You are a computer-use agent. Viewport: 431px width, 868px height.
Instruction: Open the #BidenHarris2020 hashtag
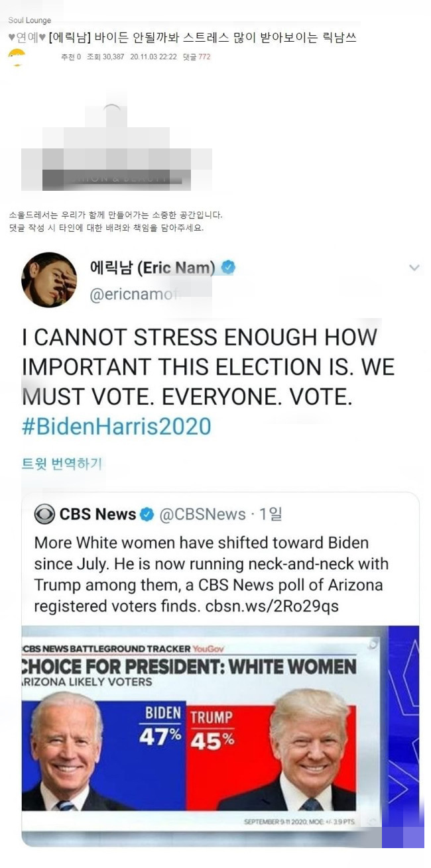[x=116, y=425]
